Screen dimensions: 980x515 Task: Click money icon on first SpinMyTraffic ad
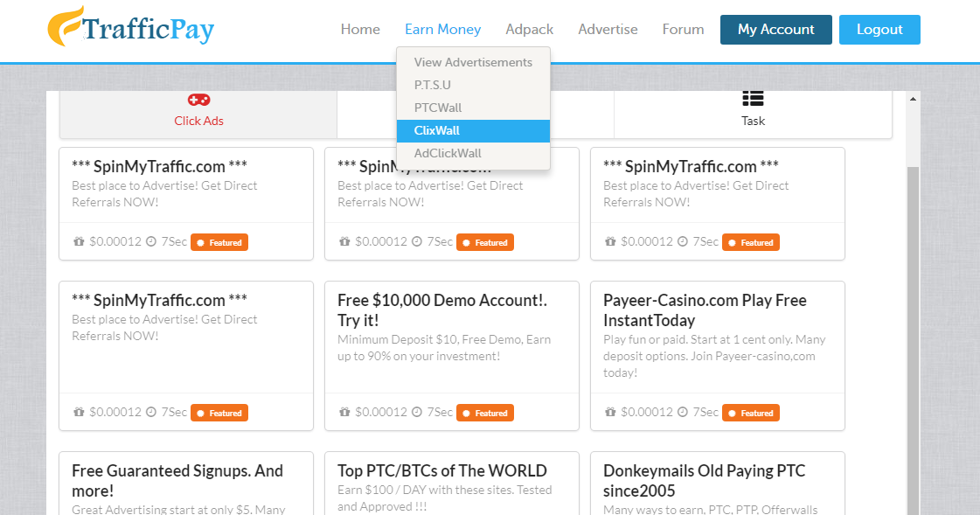[x=79, y=242]
